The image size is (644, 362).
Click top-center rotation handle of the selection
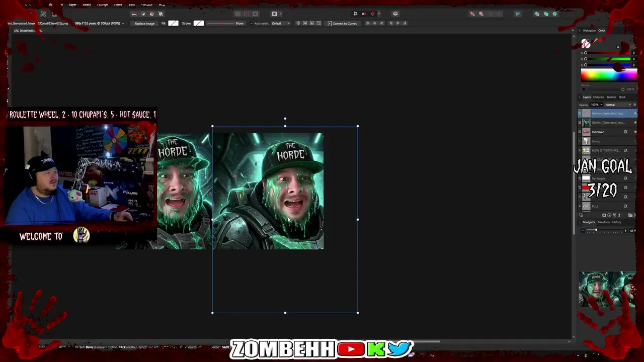tap(285, 119)
